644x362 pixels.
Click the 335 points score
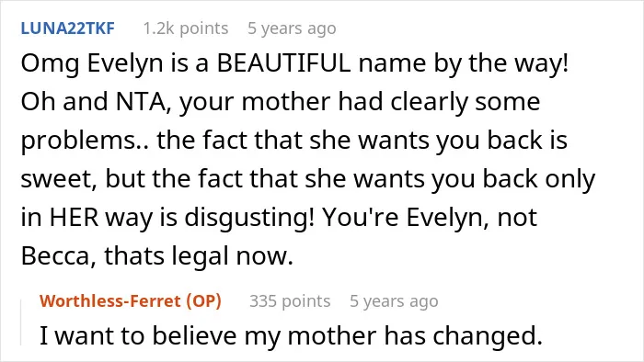click(290, 301)
